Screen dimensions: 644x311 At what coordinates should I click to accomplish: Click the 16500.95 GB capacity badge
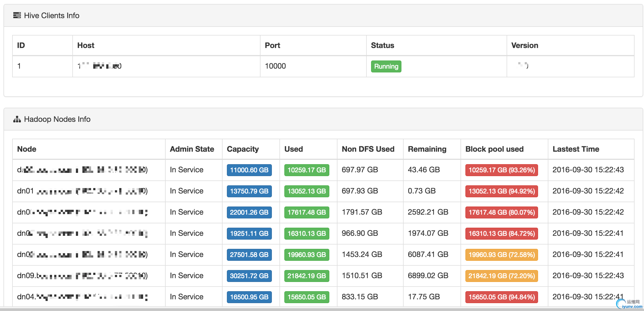tap(249, 297)
